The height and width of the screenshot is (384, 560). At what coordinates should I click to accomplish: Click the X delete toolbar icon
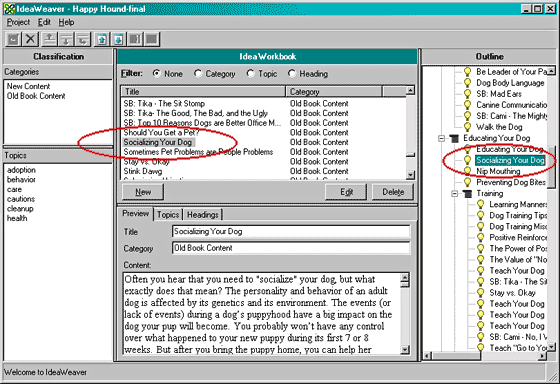[x=31, y=39]
